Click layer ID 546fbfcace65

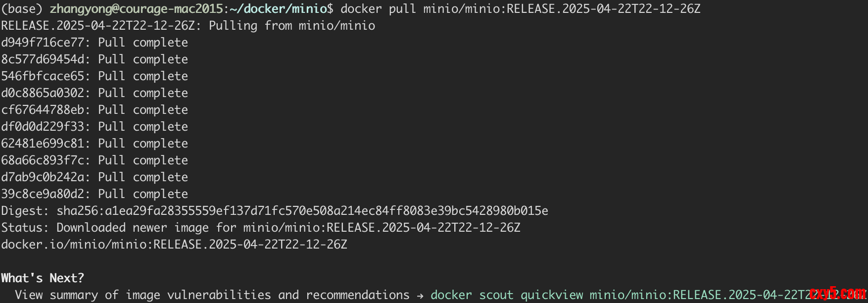[x=43, y=76]
